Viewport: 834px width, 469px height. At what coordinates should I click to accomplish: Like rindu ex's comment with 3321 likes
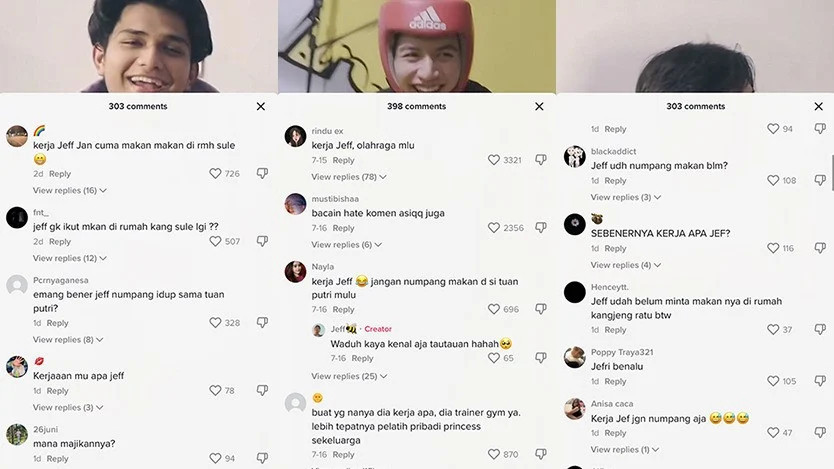494,160
